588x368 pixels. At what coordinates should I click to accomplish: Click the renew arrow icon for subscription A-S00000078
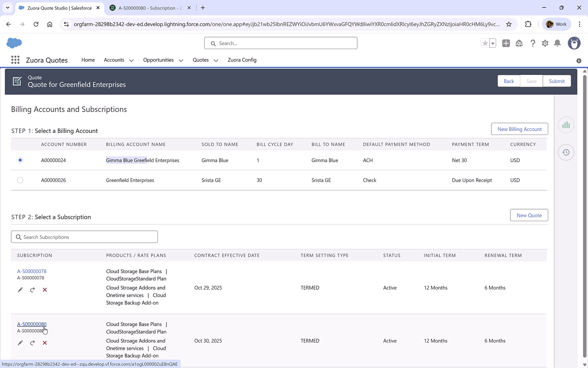click(32, 290)
